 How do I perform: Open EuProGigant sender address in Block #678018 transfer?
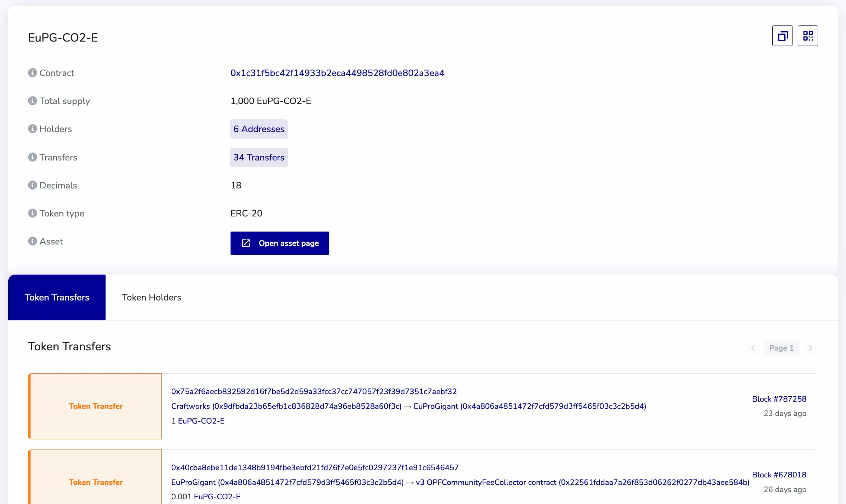pyautogui.click(x=287, y=482)
